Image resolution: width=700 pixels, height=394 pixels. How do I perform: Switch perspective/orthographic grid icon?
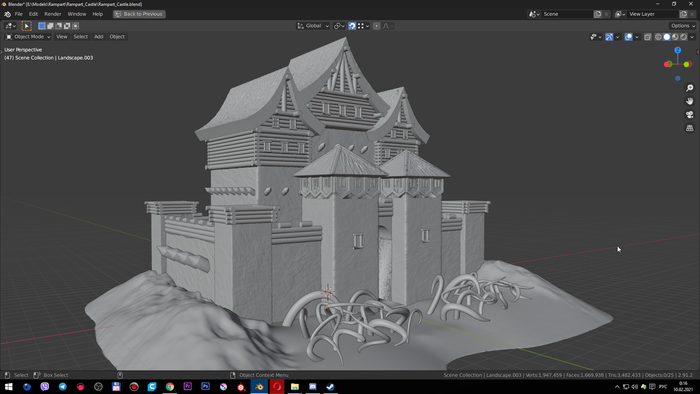690,128
